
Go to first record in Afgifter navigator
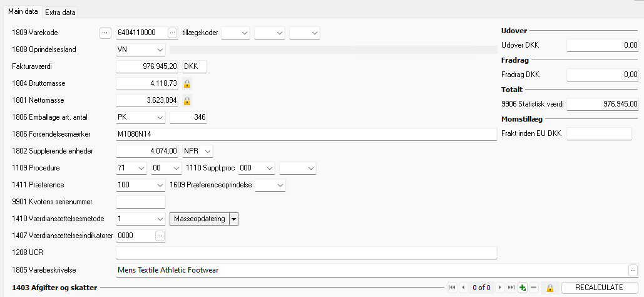tap(451, 288)
